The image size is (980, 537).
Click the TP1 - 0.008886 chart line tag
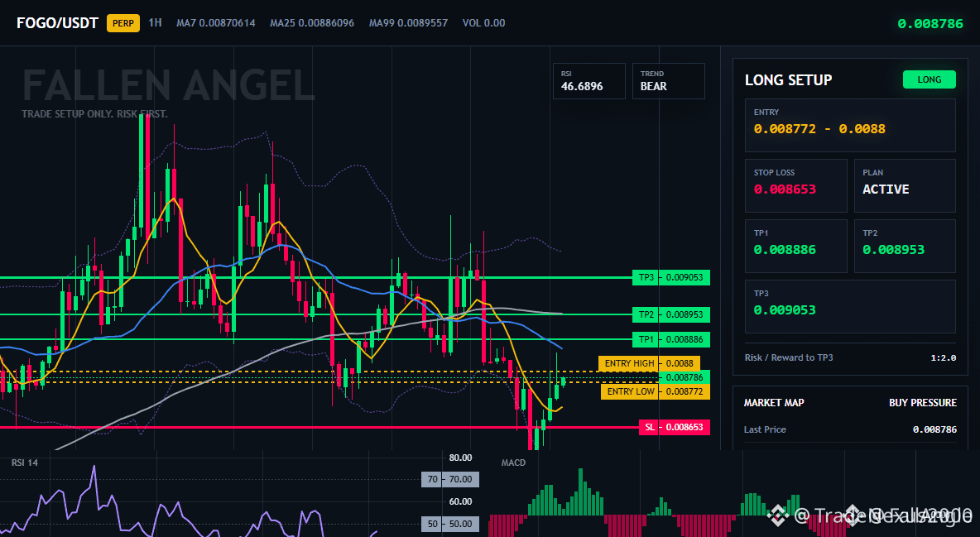(671, 340)
